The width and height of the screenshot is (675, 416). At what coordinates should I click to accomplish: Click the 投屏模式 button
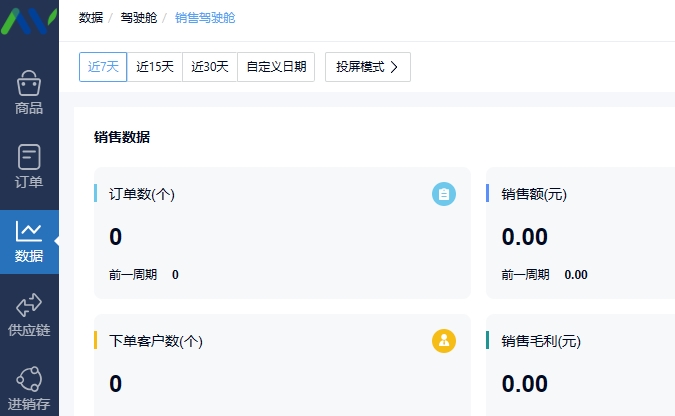click(x=368, y=67)
